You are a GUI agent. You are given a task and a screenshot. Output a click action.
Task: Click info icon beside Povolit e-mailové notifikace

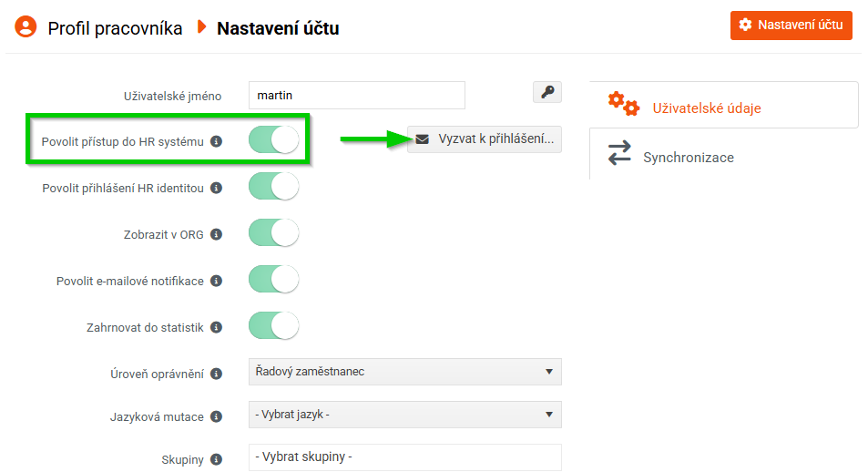click(216, 281)
